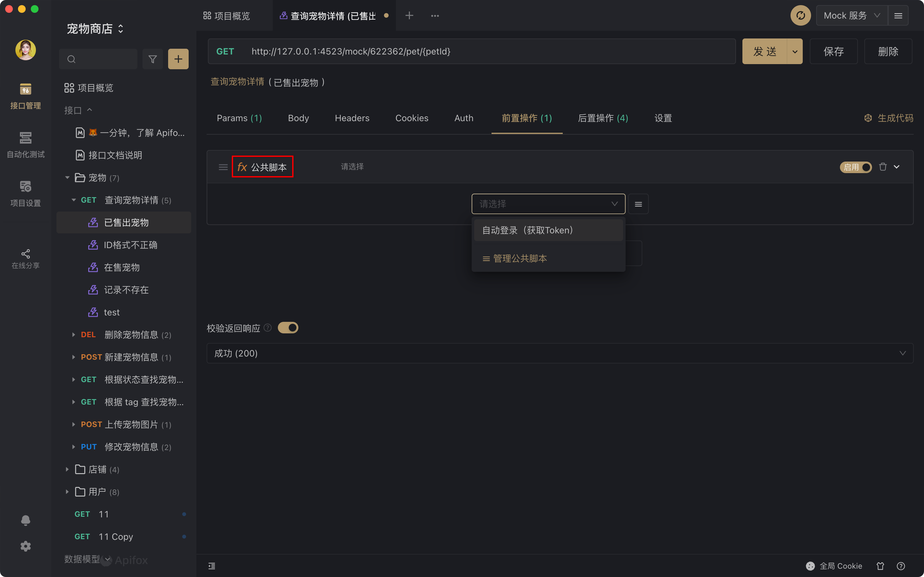
Task: Click the refresh sync icon at top right
Action: coord(800,16)
